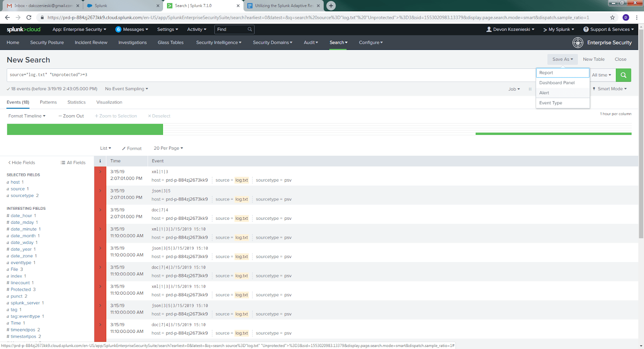This screenshot has width=644, height=349.
Task: Open the Glass Tables page
Action: (x=171, y=43)
